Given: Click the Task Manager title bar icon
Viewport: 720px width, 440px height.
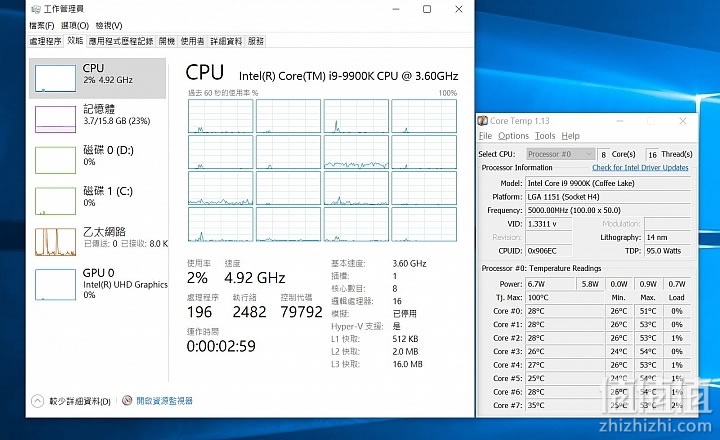Looking at the screenshot, I should [x=36, y=9].
